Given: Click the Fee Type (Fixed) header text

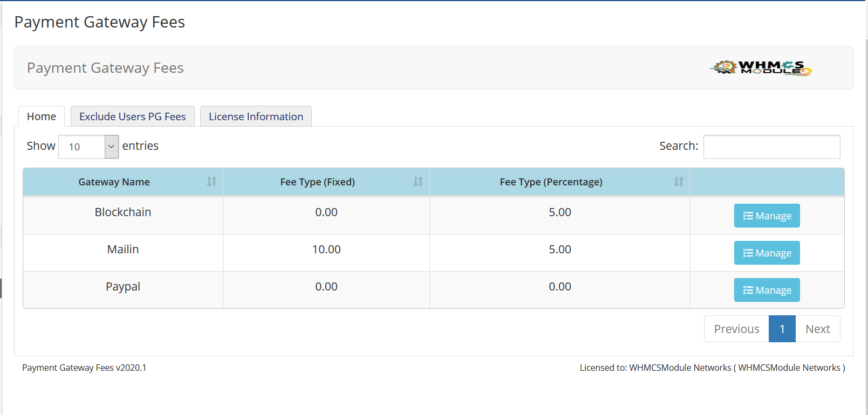Looking at the screenshot, I should pyautogui.click(x=318, y=182).
